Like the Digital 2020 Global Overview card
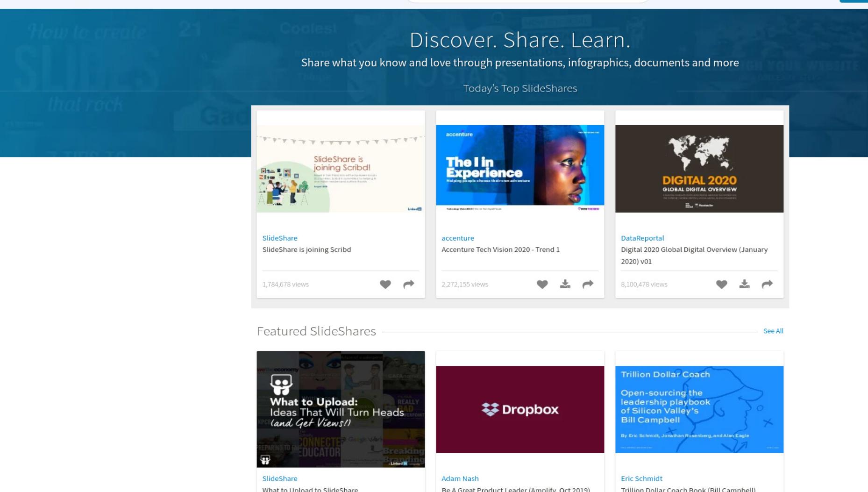The image size is (868, 492). pos(721,284)
